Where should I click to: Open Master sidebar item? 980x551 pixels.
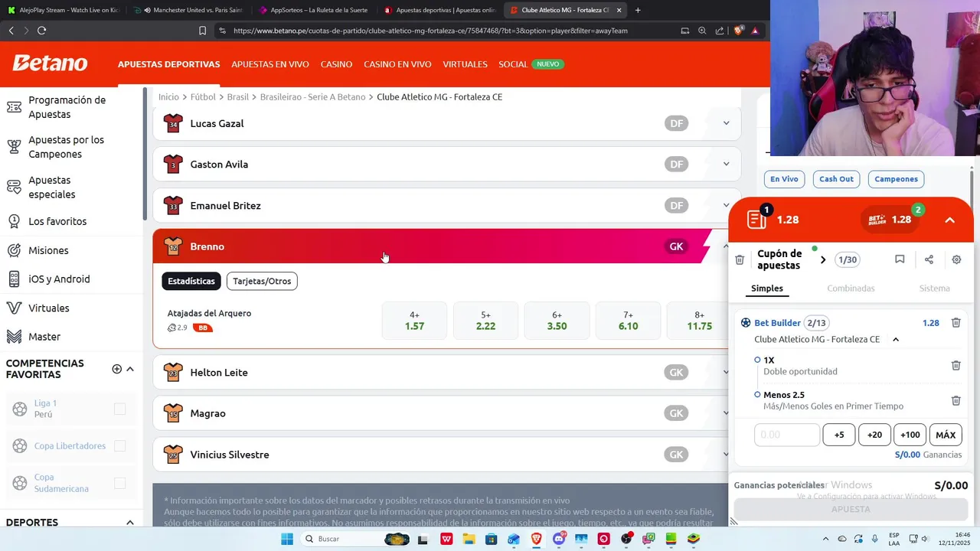[x=44, y=337]
